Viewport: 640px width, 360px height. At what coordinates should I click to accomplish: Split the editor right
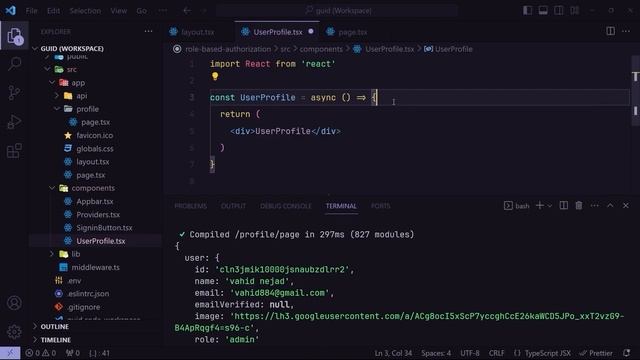(610, 31)
